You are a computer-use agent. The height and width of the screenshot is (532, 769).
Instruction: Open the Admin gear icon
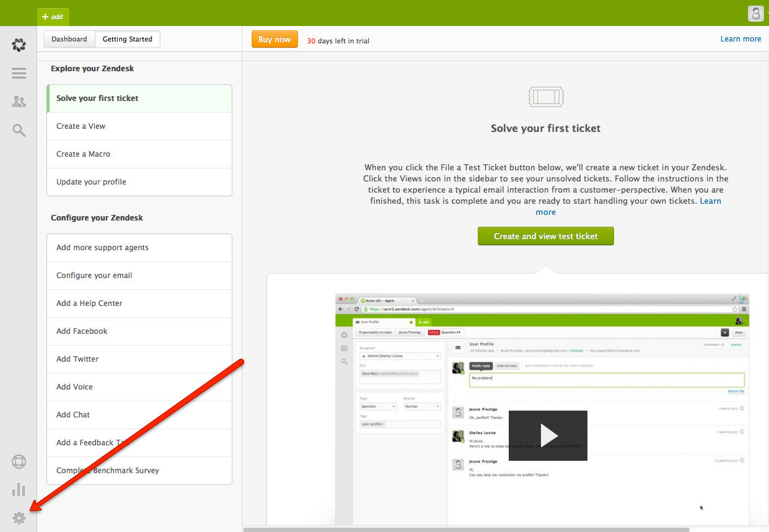point(19,518)
